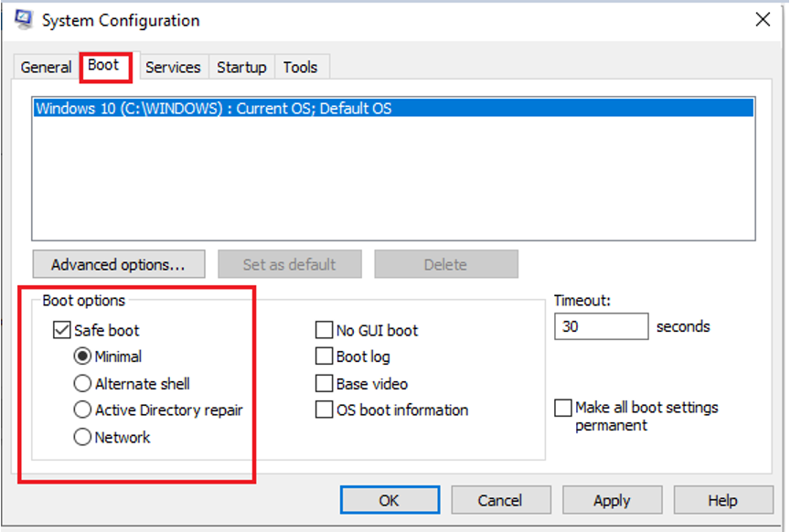Open the Tools tab

pos(301,67)
